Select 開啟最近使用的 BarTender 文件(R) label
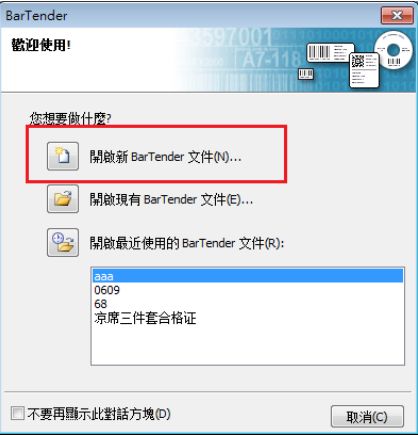This screenshot has height=435, width=418. tap(187, 243)
